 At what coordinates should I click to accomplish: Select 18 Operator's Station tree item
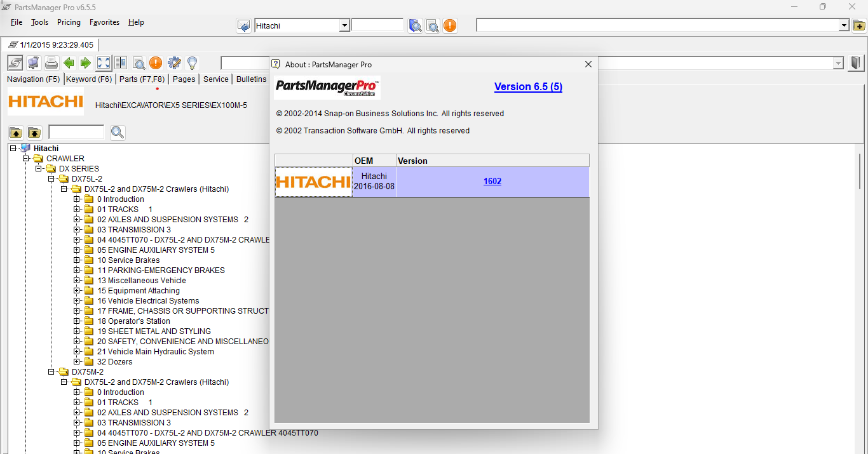pos(133,321)
